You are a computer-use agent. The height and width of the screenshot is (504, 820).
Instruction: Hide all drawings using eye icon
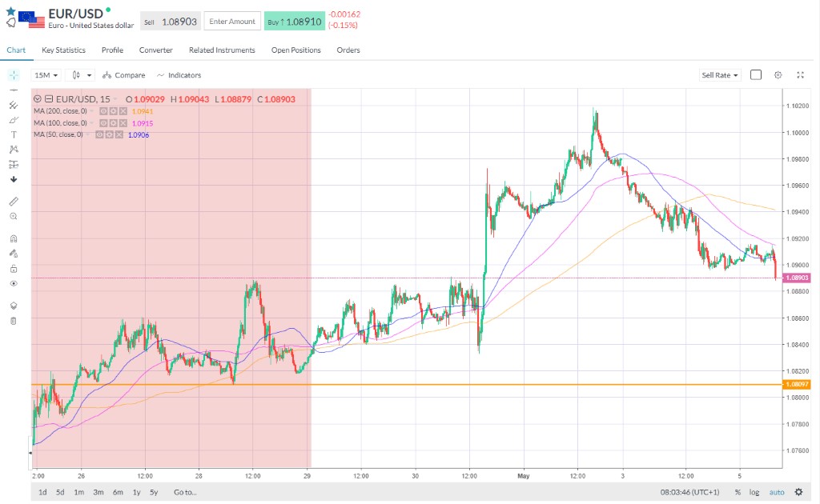coord(14,283)
